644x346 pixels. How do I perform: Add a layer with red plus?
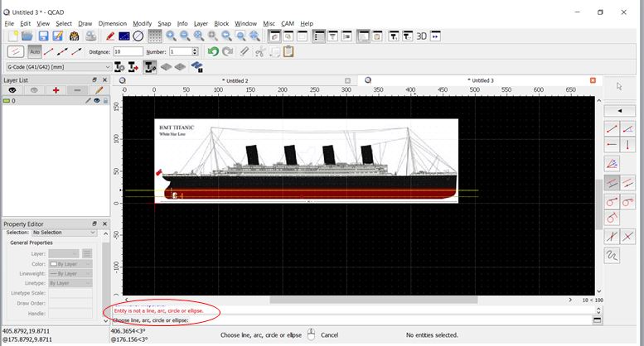pyautogui.click(x=56, y=90)
